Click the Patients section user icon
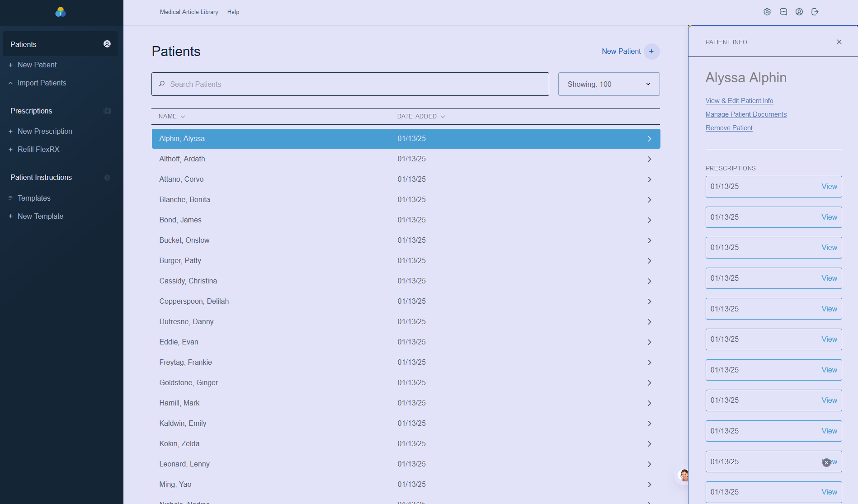Screen dimensions: 858x504 107,44
